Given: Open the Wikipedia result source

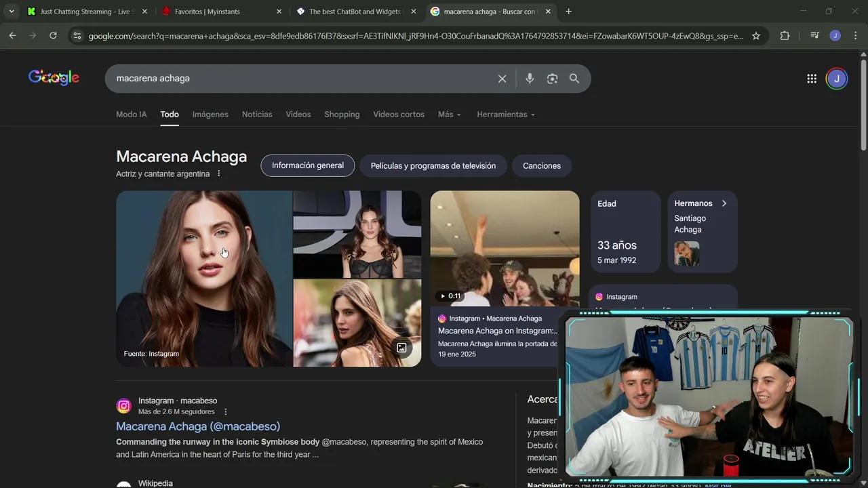Looking at the screenshot, I should [x=155, y=483].
